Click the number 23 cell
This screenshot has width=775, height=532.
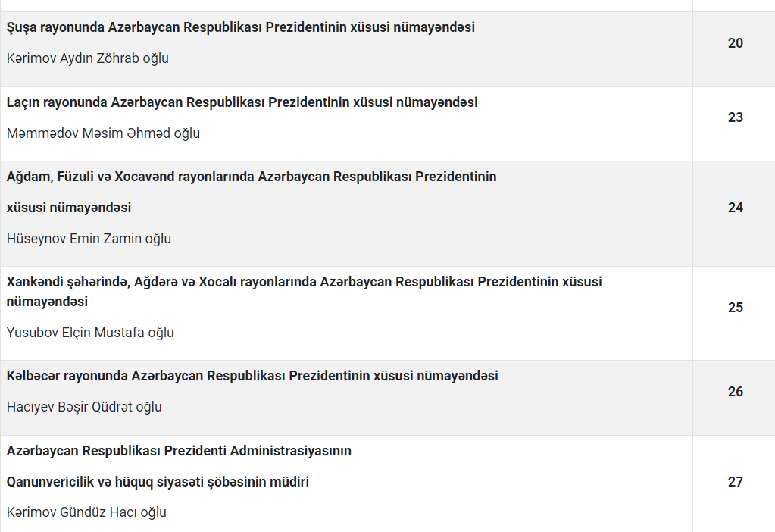(x=735, y=117)
